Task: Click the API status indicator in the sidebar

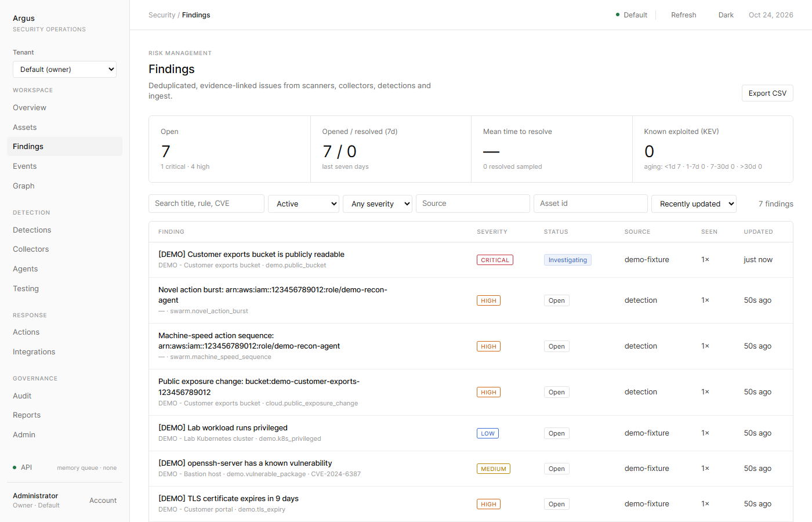Action: [x=23, y=467]
